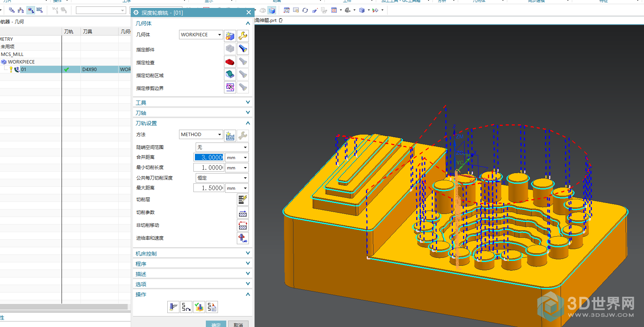644x327 pixels.
Task: Click the Machine Tool View toolbar icon
Action: pyautogui.click(x=21, y=10)
